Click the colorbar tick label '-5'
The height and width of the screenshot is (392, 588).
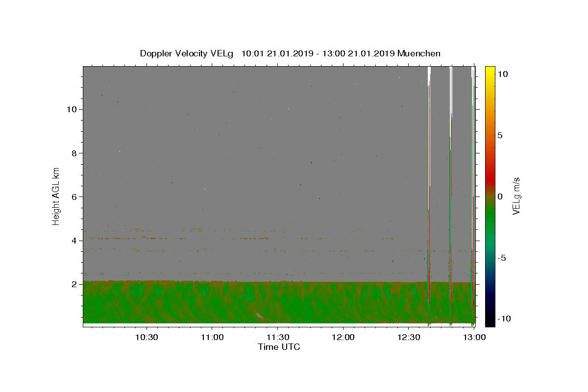pyautogui.click(x=502, y=258)
